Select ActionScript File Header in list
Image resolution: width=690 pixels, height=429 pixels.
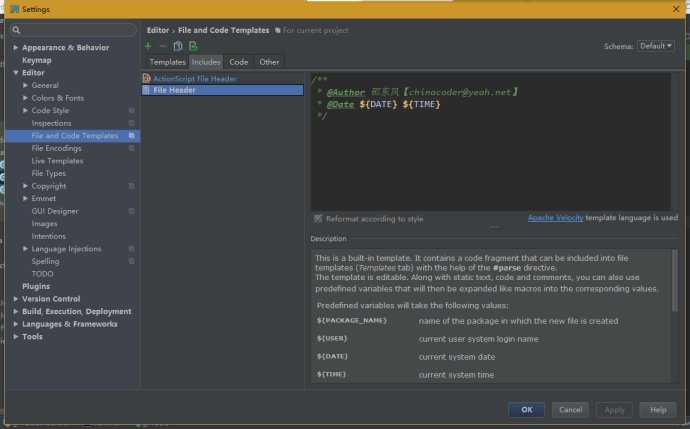[223, 79]
